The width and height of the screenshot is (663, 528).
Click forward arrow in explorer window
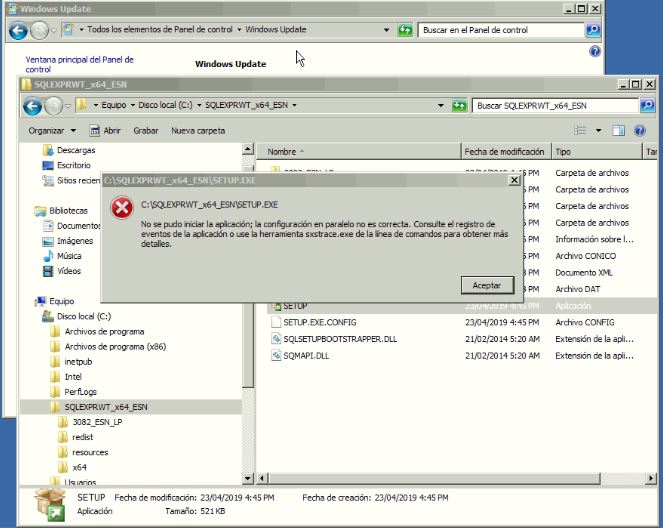tap(53, 106)
